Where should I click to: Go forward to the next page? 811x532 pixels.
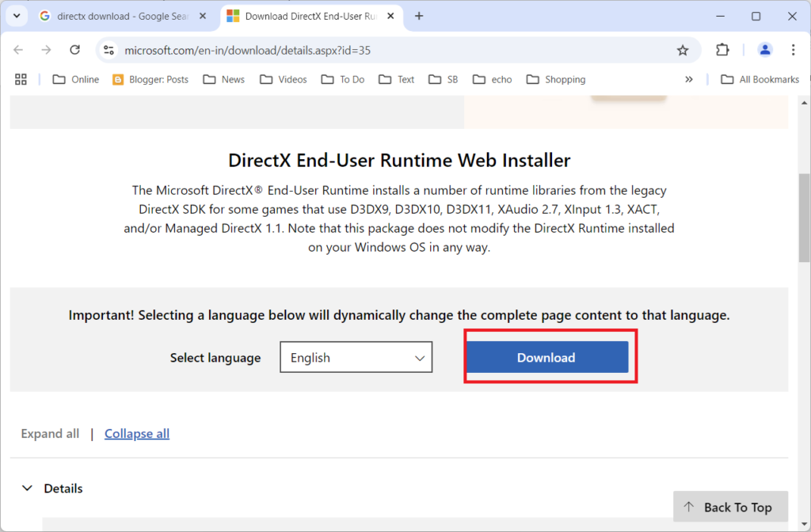[x=47, y=50]
